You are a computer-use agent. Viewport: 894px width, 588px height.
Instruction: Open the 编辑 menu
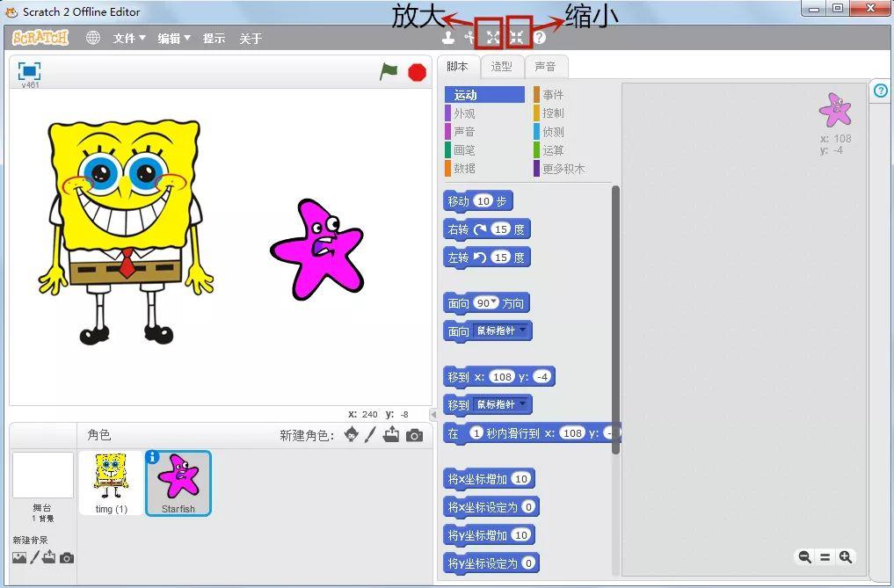pyautogui.click(x=174, y=38)
